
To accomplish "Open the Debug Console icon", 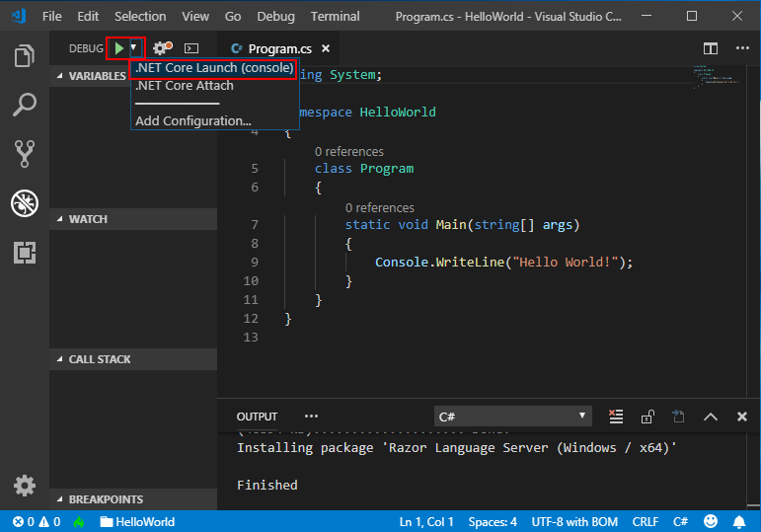I will (x=191, y=47).
